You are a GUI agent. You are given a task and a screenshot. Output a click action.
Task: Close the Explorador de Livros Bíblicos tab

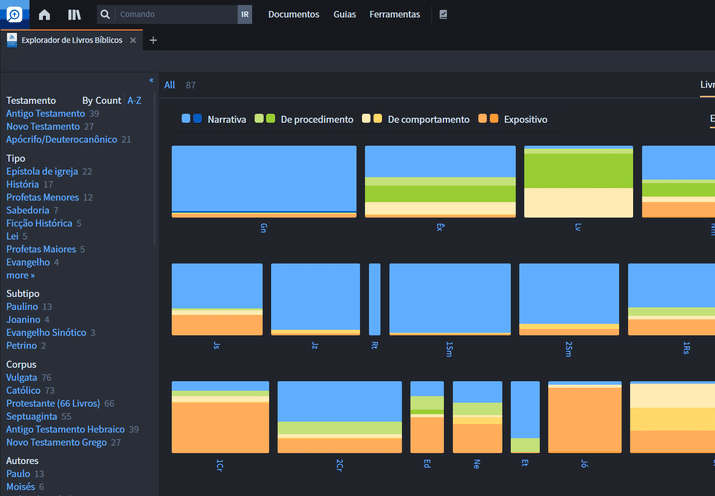point(133,40)
